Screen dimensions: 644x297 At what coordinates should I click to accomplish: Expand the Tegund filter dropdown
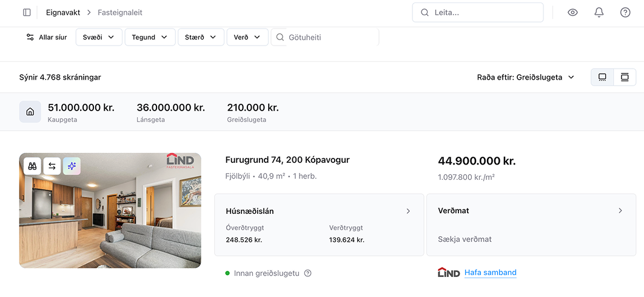click(150, 37)
